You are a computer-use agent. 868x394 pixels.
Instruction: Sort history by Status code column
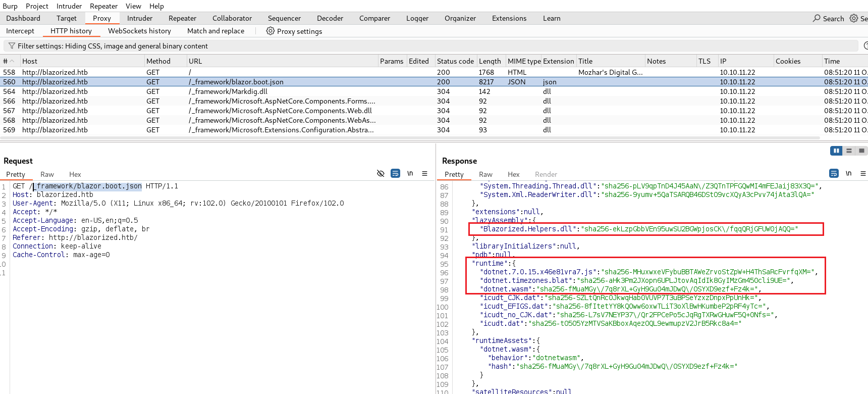[x=455, y=61]
